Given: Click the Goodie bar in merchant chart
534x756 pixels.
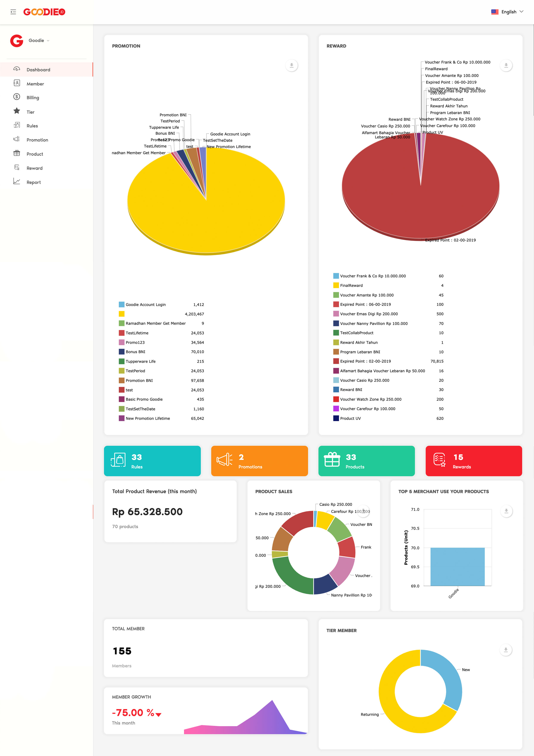Looking at the screenshot, I should [457, 567].
